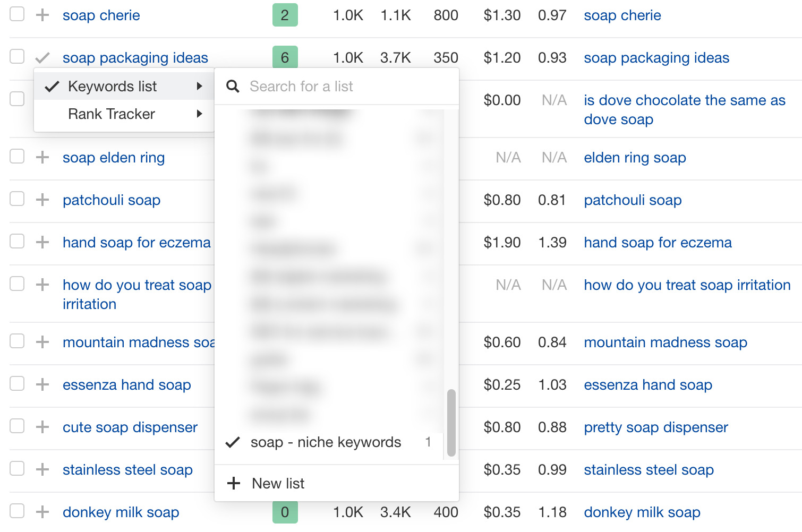The image size is (802, 532).
Task: Select the mountain madness soap checkbox
Action: [17, 341]
